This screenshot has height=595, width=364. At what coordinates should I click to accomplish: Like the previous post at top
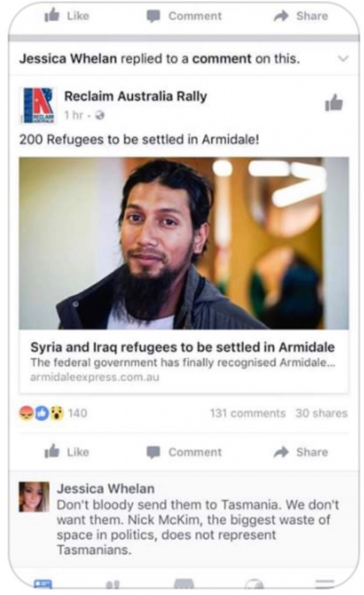67,16
